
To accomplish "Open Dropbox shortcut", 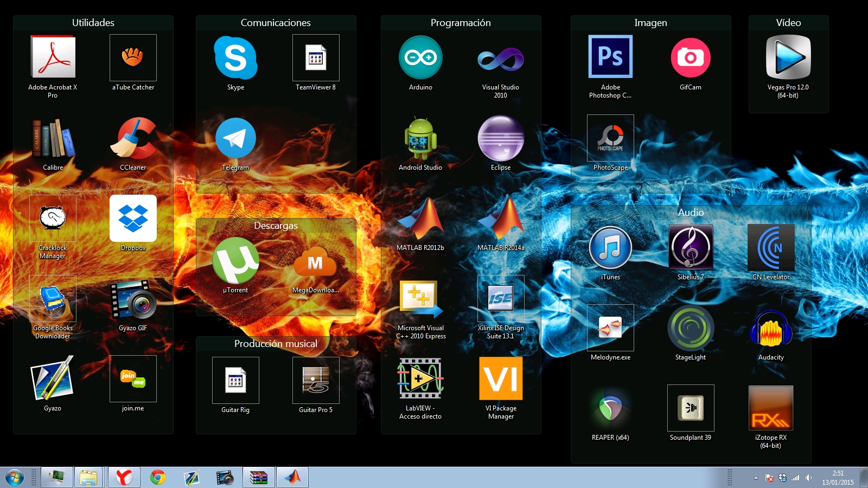I will 133,218.
